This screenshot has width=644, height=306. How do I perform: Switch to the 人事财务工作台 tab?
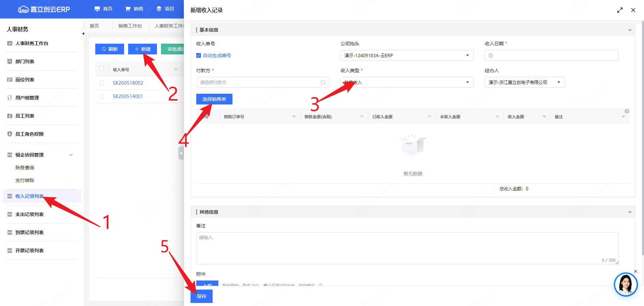pos(169,26)
